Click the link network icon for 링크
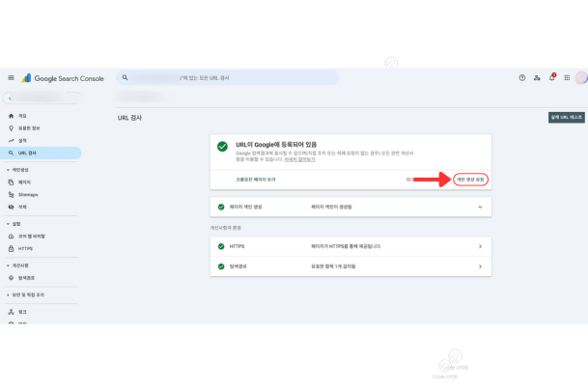The image size is (588, 392). [11, 312]
